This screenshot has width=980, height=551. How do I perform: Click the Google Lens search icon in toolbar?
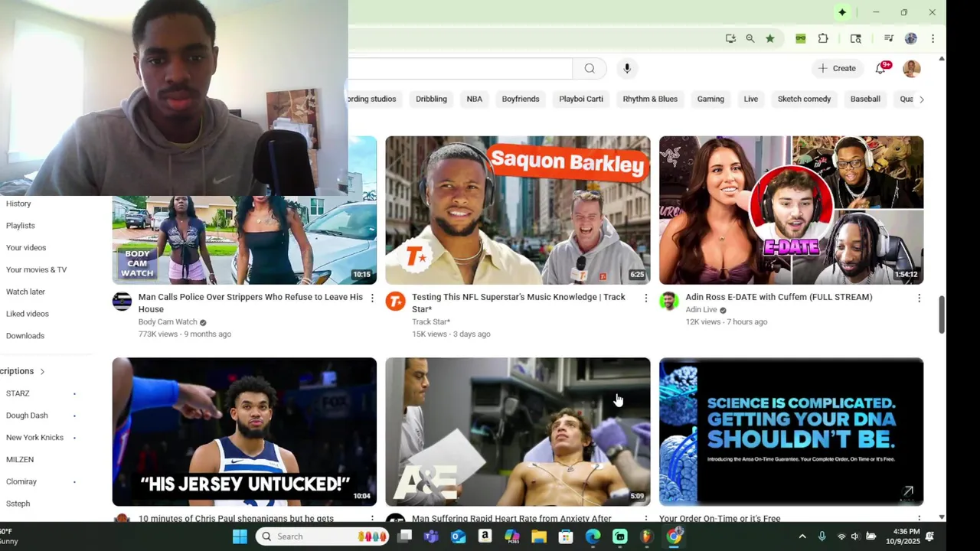856,38
